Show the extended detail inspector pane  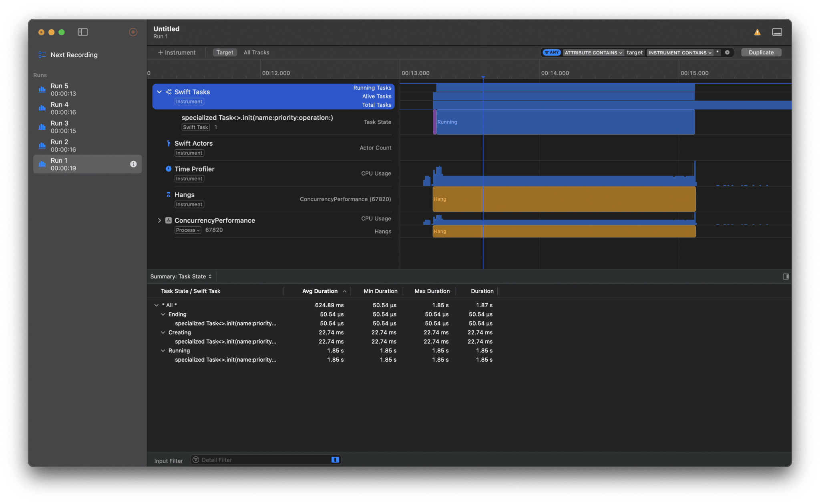pos(786,276)
